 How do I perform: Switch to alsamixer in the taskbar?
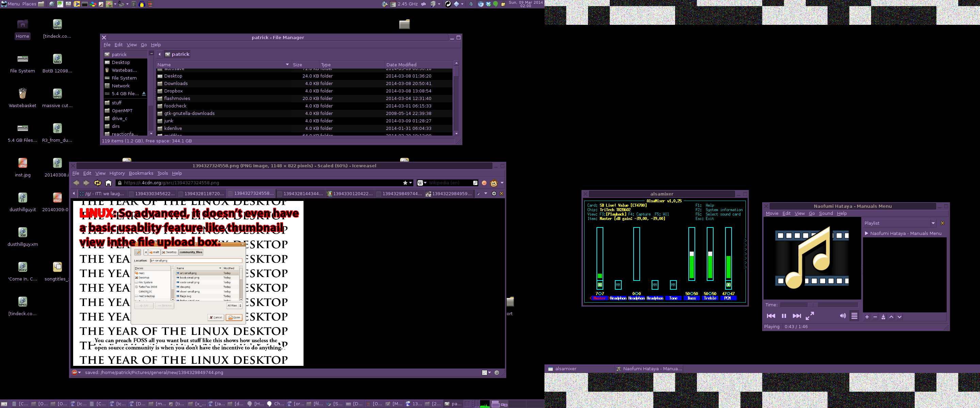tap(580, 369)
